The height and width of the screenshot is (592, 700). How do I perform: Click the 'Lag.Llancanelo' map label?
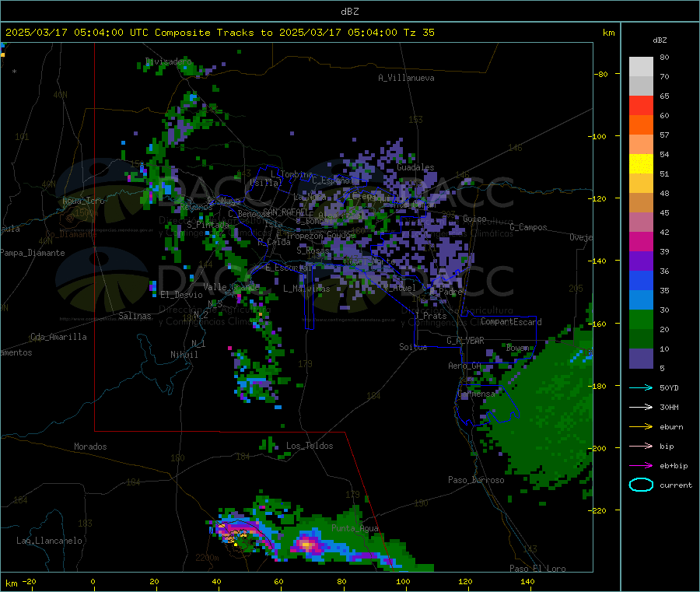point(49,541)
